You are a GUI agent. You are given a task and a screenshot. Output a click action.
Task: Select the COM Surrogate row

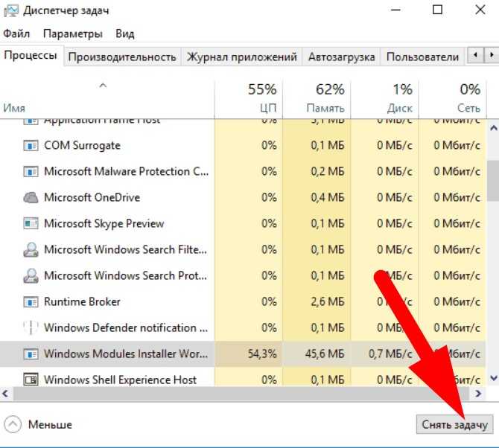243,146
